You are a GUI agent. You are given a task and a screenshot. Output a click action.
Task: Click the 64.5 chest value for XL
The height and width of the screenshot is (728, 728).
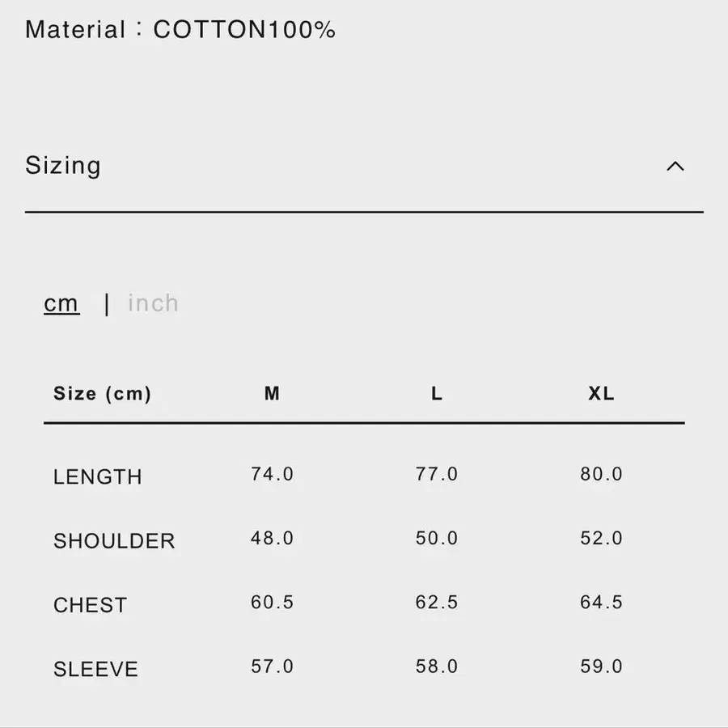pos(601,603)
